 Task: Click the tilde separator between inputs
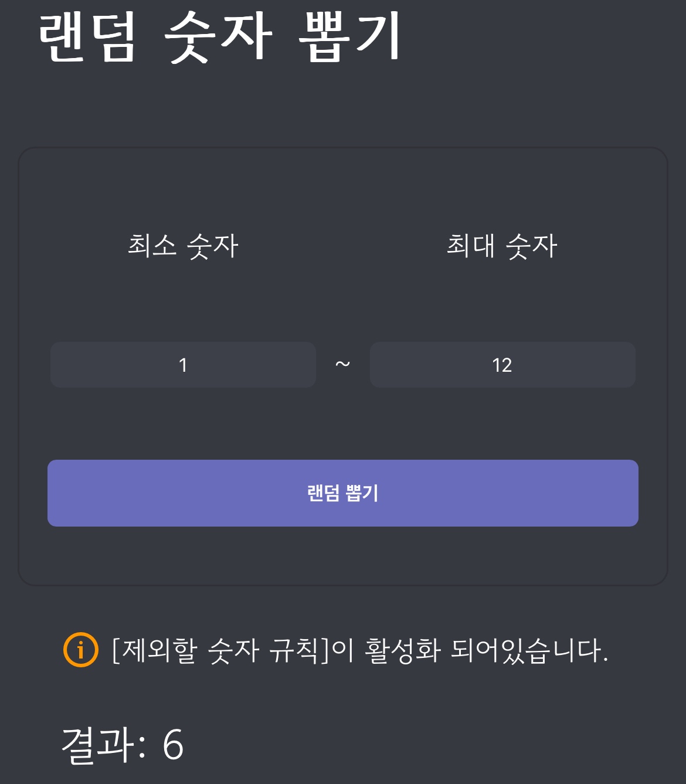pos(342,365)
